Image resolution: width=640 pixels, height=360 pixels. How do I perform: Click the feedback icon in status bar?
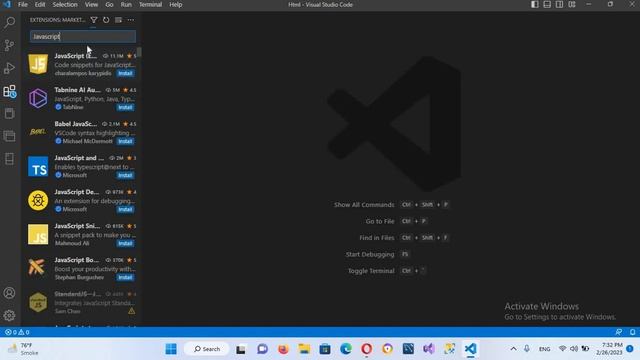(619, 332)
